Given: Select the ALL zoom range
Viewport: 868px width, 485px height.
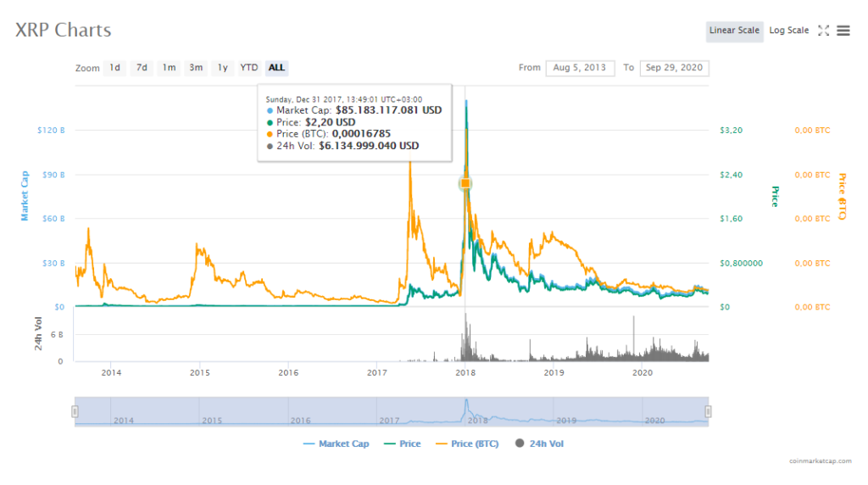Looking at the screenshot, I should tap(276, 68).
